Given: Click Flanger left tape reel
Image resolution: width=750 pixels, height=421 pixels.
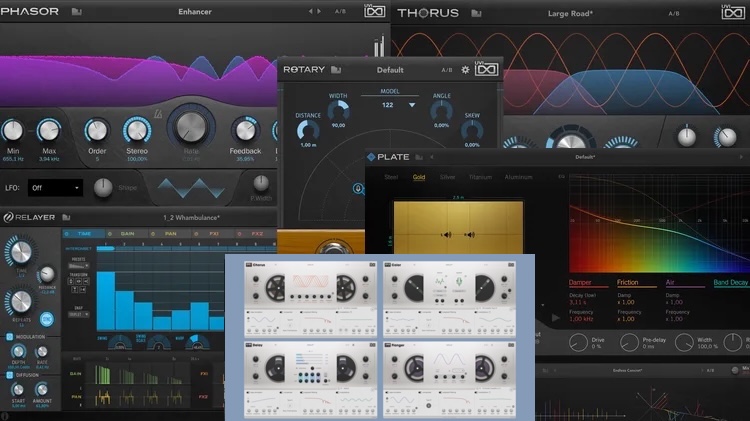Looking at the screenshot, I should tap(415, 368).
